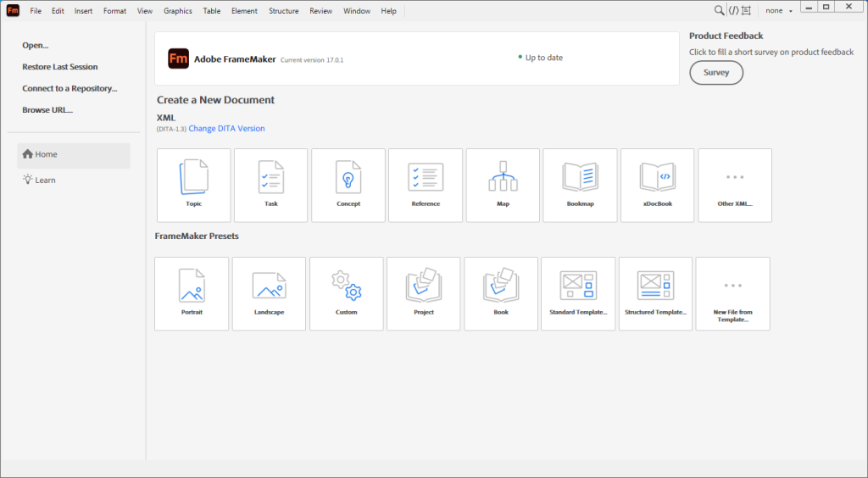Open the Structure menu

click(x=283, y=11)
